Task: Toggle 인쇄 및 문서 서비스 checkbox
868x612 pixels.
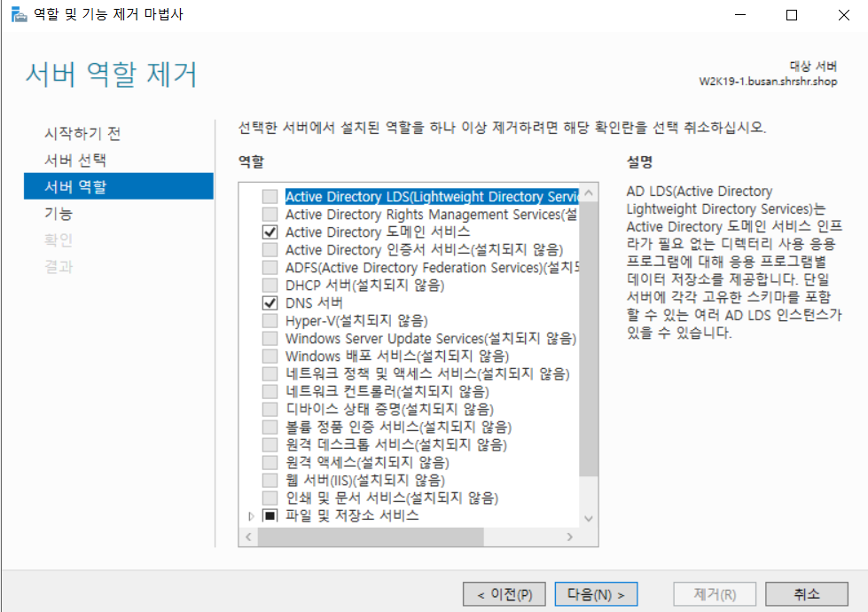Action: point(270,498)
